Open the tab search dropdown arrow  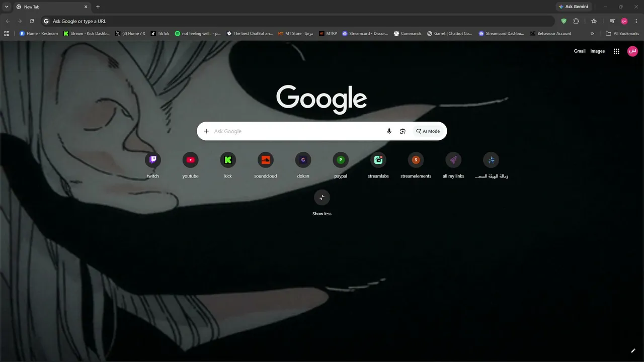pyautogui.click(x=7, y=7)
